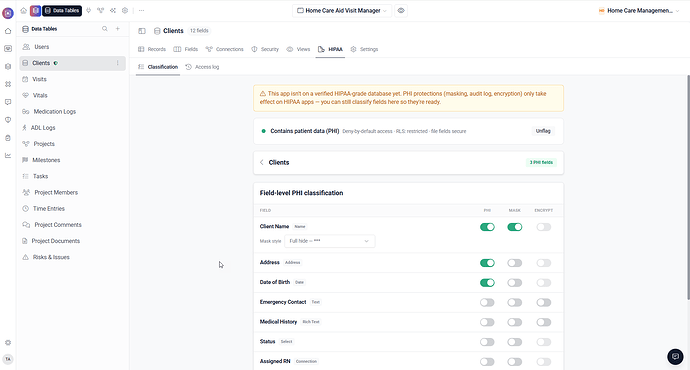This screenshot has height=370, width=690.
Task: Open the workflow nodes icon in top toolbar
Action: click(101, 11)
